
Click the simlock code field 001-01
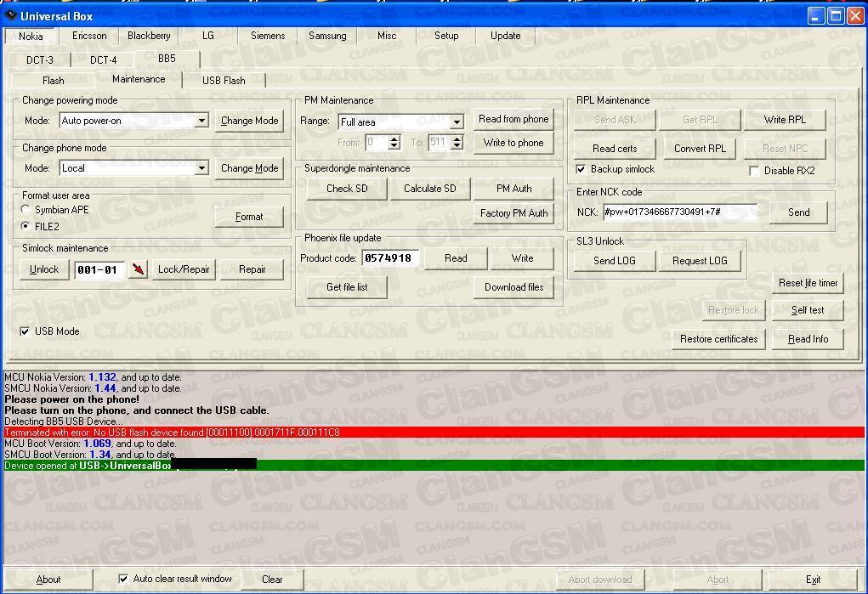99,270
